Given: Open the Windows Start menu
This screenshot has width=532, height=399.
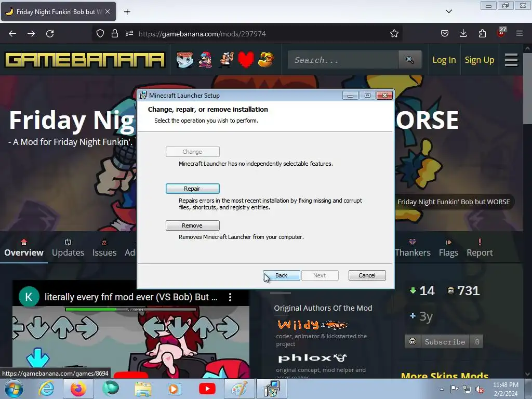Looking at the screenshot, I should [x=14, y=389].
